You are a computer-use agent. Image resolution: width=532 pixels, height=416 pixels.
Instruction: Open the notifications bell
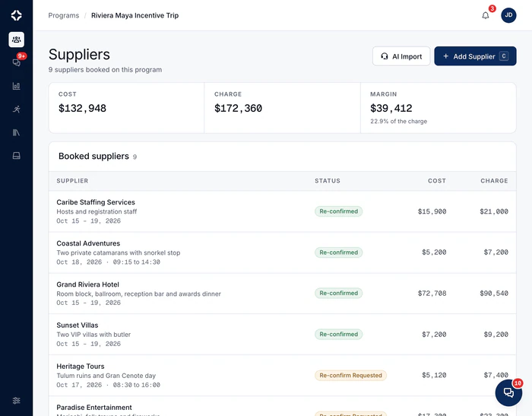point(486,15)
